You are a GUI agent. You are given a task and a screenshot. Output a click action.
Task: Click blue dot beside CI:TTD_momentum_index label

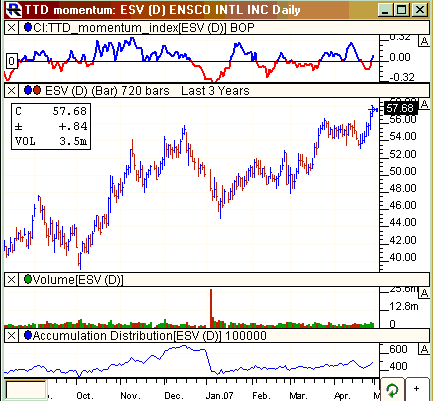click(28, 27)
